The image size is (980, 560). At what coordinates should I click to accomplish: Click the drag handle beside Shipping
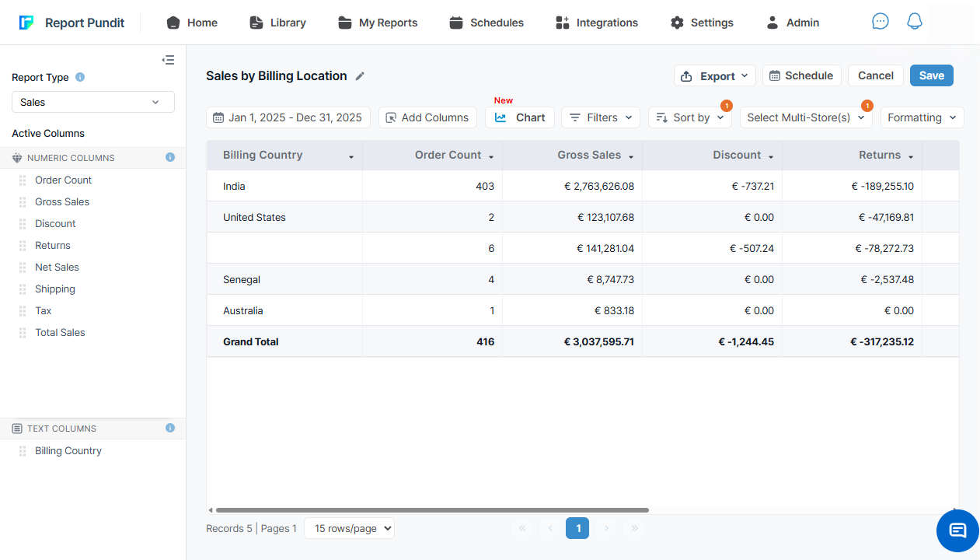click(23, 289)
